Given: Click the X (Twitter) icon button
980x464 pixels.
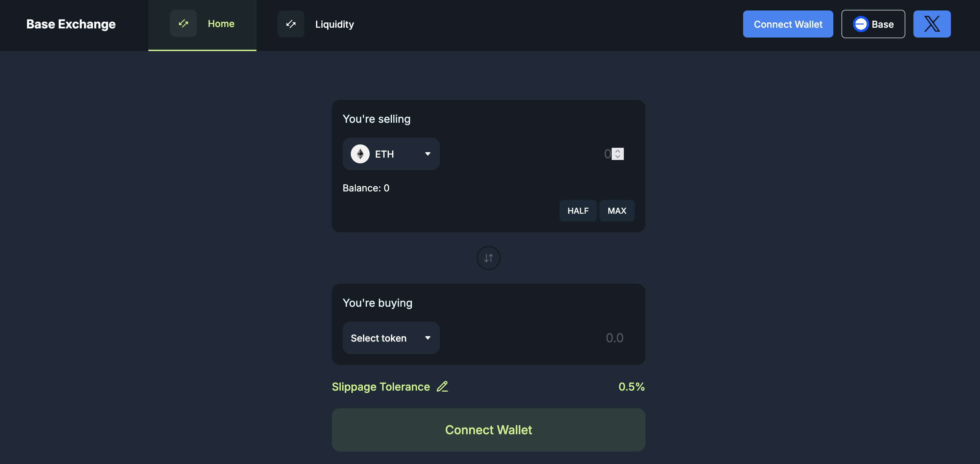Looking at the screenshot, I should coord(932,24).
